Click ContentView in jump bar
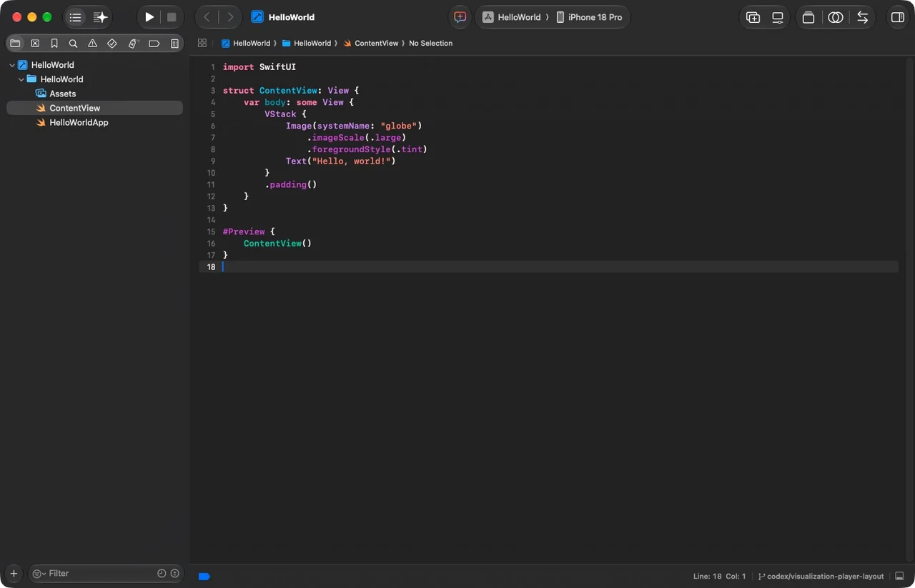The image size is (915, 588). [x=371, y=43]
